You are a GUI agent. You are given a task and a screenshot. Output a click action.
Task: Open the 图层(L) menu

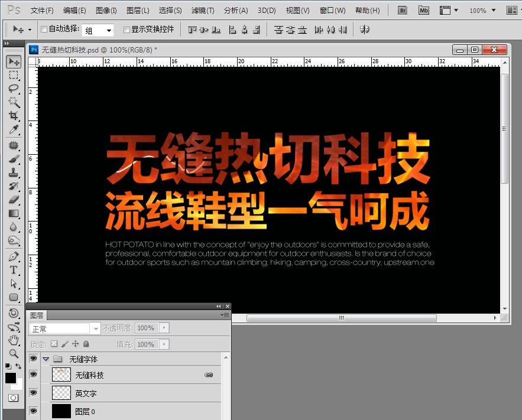point(138,11)
